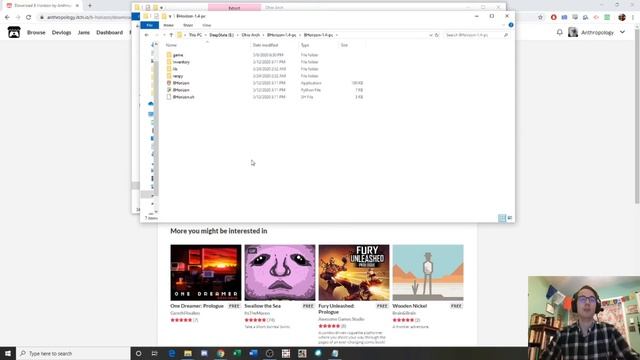This screenshot has height=360, width=640.
Task: Select the SH File row in the list
Action: (x=265, y=97)
